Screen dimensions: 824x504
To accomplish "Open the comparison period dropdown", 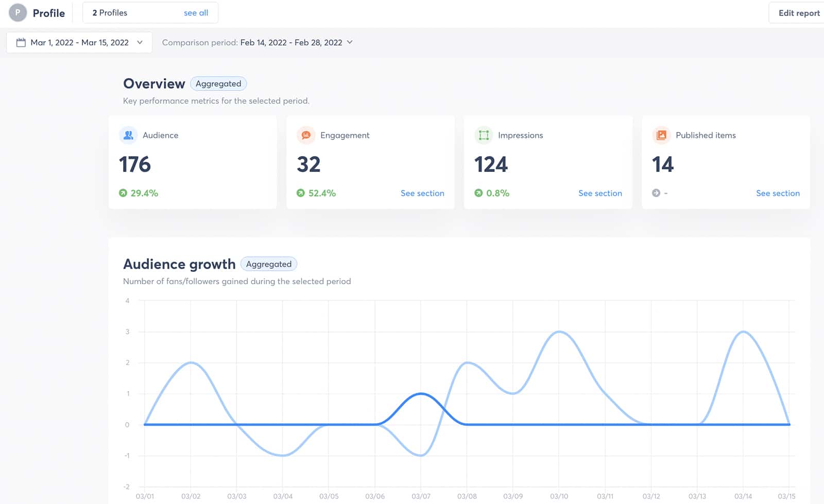I will (x=350, y=43).
